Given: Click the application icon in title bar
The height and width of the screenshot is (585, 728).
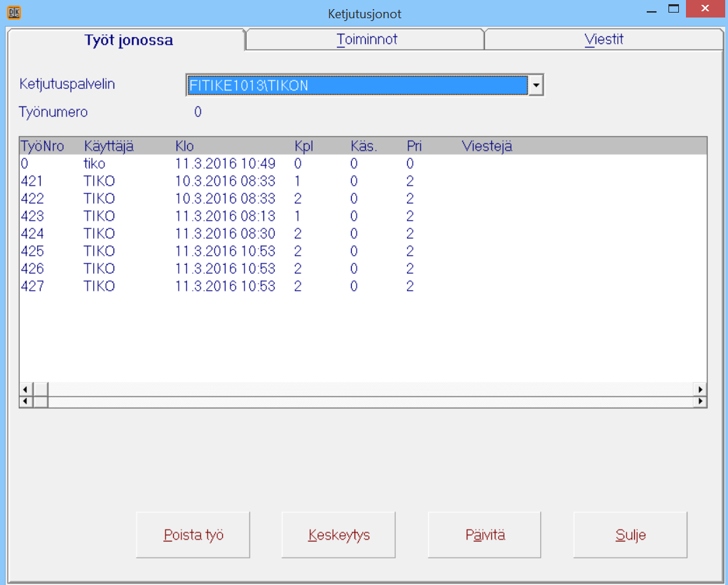Looking at the screenshot, I should (x=13, y=12).
